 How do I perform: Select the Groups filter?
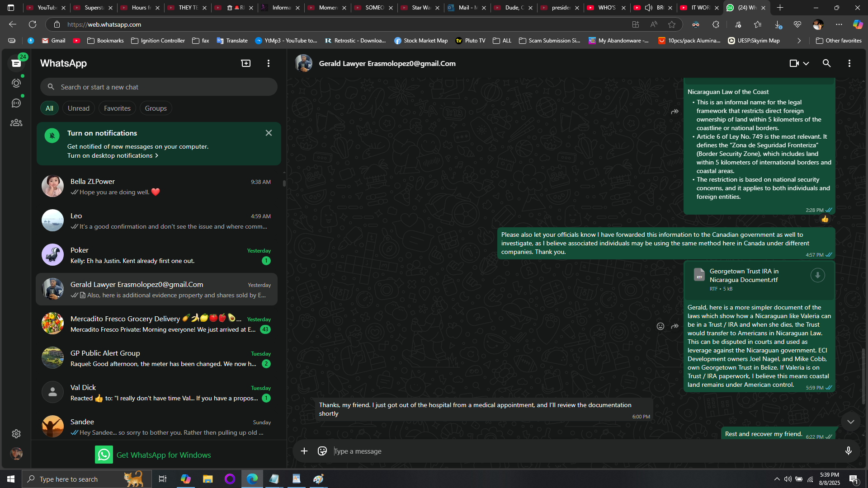pos(156,108)
